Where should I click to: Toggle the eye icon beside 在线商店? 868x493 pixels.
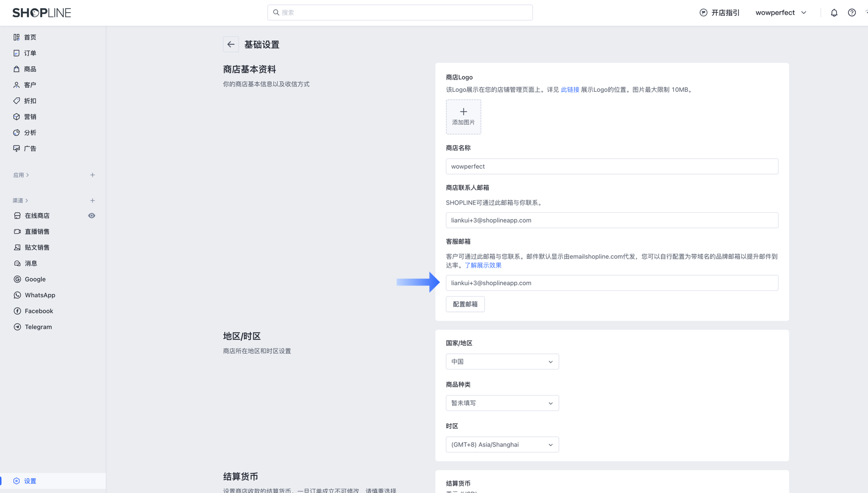coord(91,216)
